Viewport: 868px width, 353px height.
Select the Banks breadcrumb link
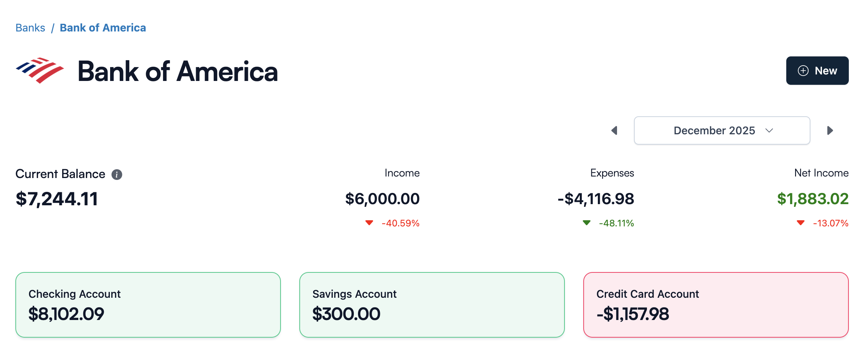pyautogui.click(x=30, y=28)
